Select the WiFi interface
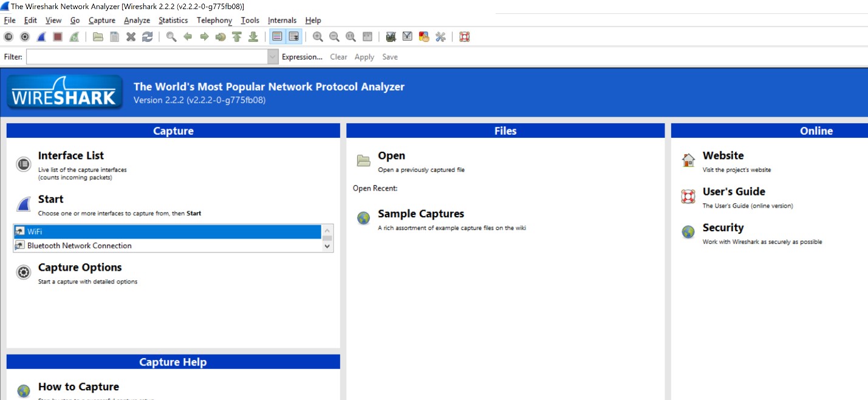The image size is (868, 400). (167, 231)
